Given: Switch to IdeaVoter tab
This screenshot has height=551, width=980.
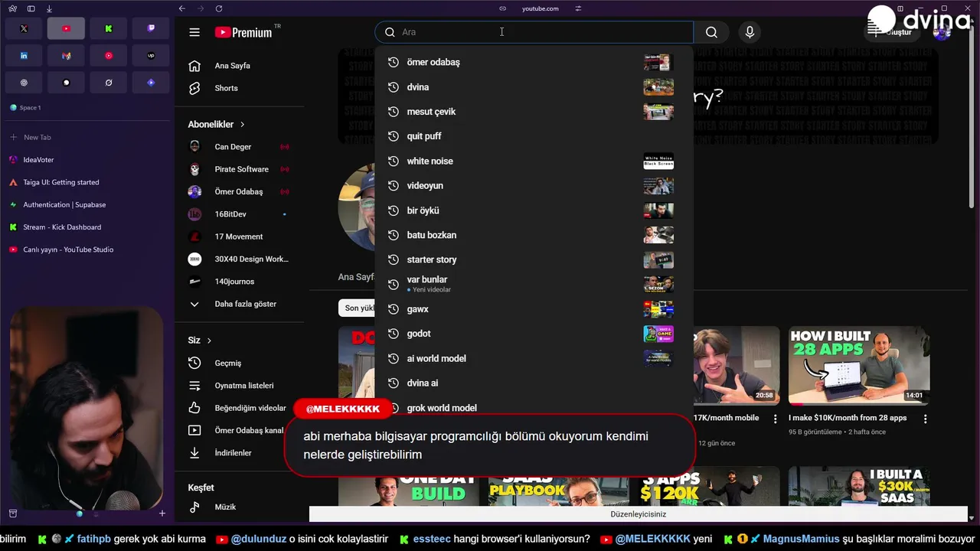Looking at the screenshot, I should point(87,160).
